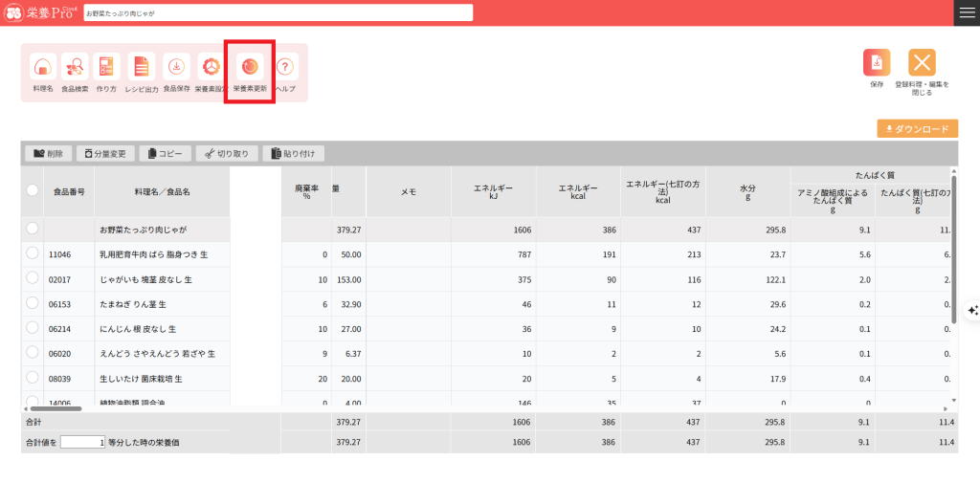Open the ヘルプ help icon

tap(286, 68)
